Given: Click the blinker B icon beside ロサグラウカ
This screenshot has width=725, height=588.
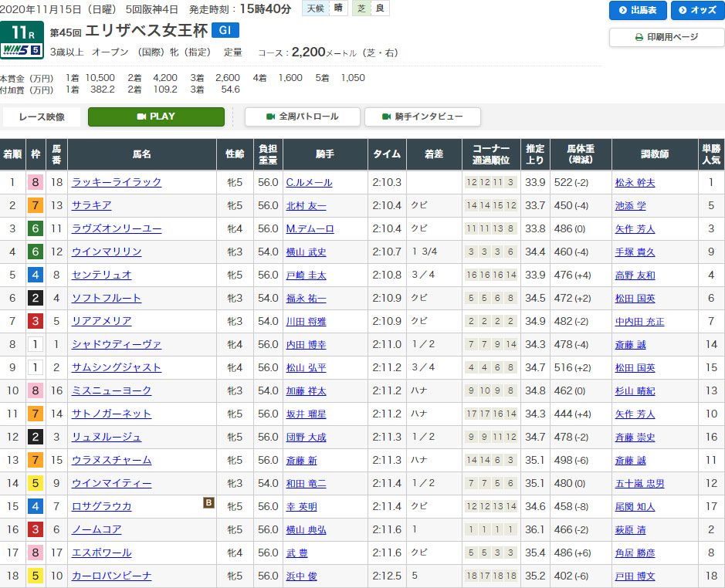Looking at the screenshot, I should click(x=208, y=503).
